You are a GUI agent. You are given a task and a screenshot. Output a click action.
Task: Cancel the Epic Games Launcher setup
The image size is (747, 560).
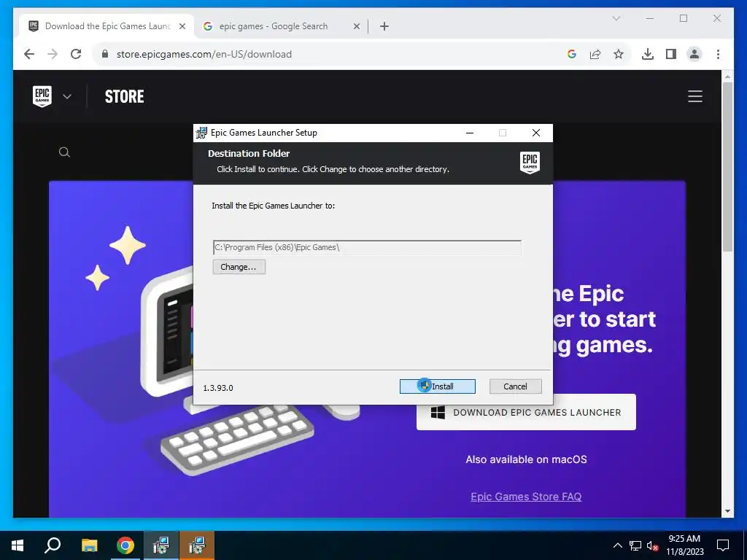516,386
